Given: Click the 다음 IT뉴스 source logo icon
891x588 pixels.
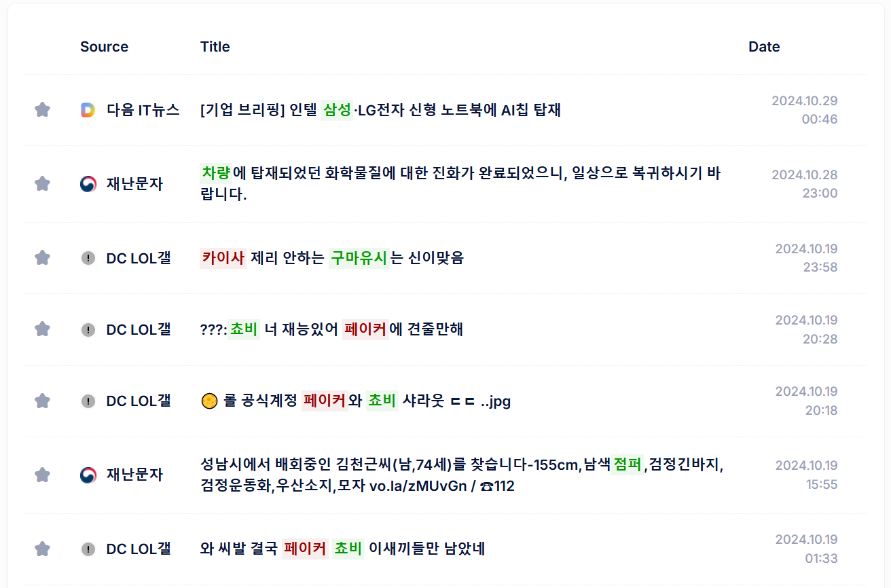Looking at the screenshot, I should click(88, 110).
